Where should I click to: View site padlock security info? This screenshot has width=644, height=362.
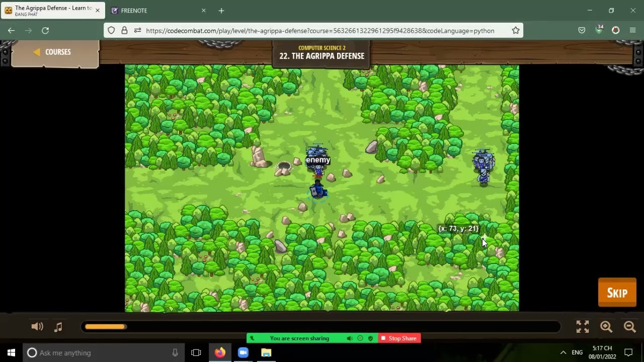(x=124, y=31)
